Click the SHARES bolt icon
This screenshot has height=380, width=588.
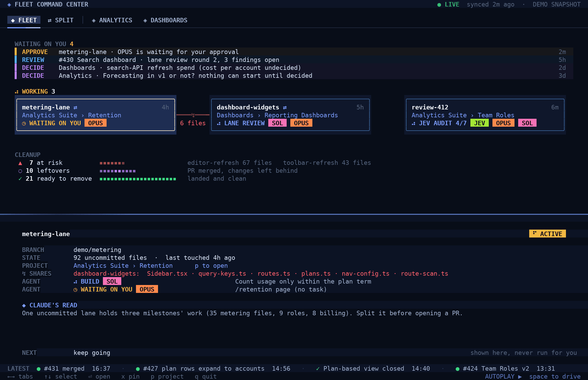point(24,274)
